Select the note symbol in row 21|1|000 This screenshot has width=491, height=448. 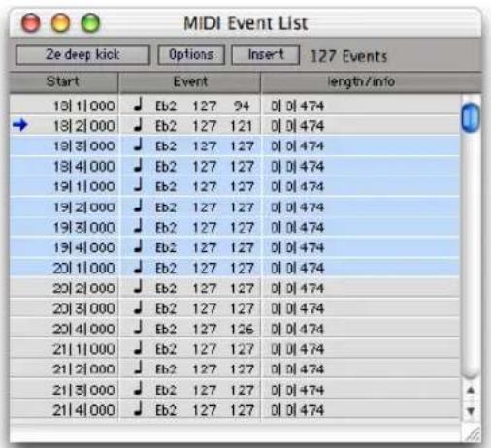(x=138, y=348)
